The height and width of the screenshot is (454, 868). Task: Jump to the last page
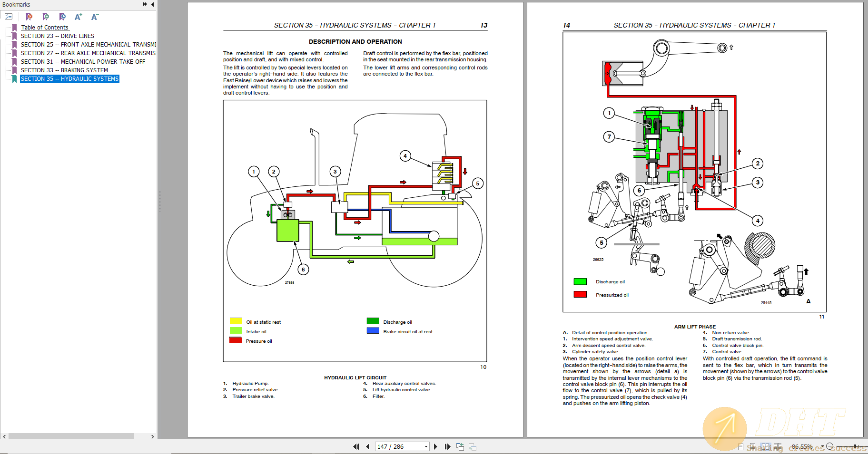point(447,446)
